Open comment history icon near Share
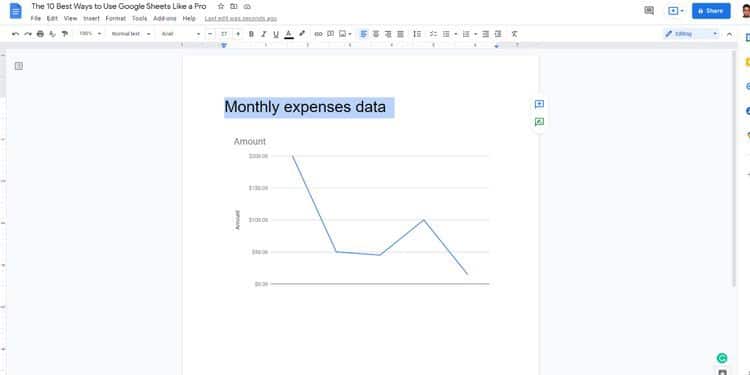 click(x=649, y=11)
